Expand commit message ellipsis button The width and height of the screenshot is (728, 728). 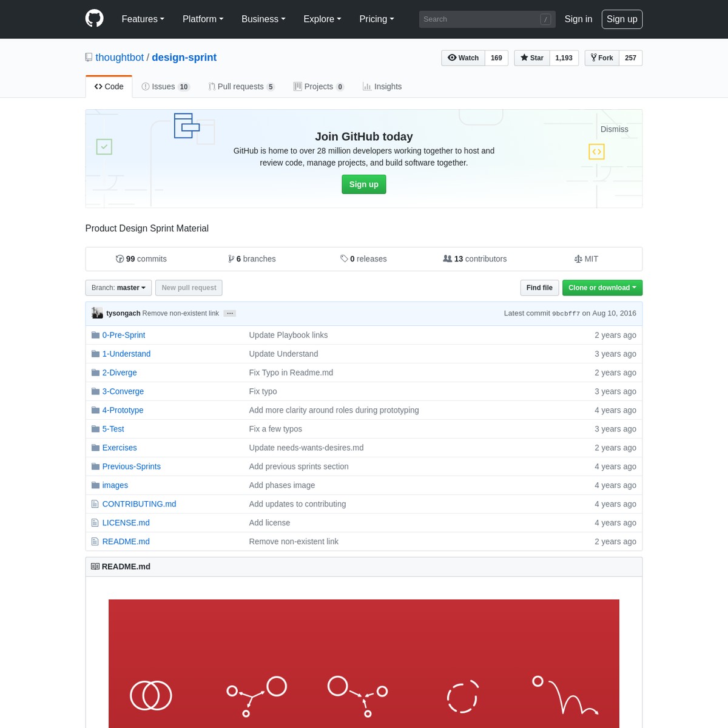[x=230, y=314]
